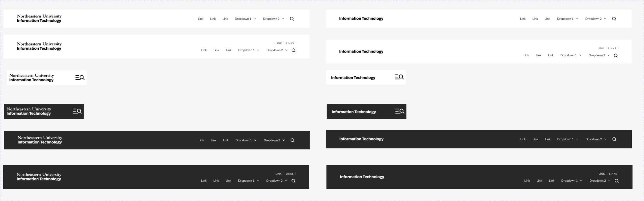Click search icon in light Northeastern header without utility links
This screenshot has height=201, width=644.
point(292,19)
